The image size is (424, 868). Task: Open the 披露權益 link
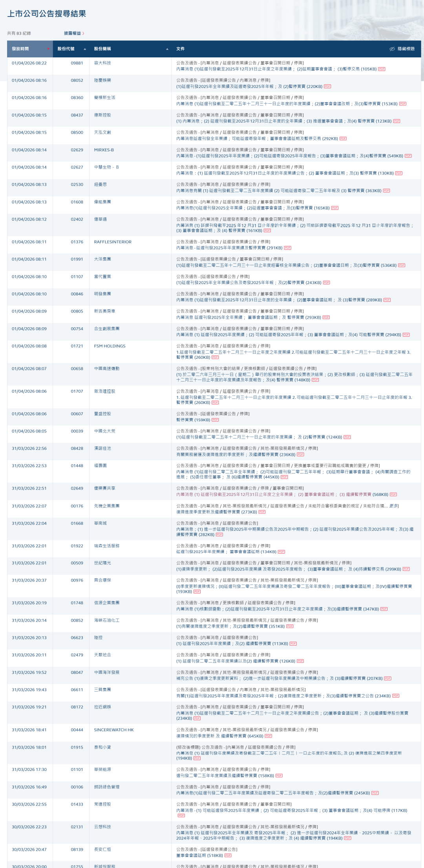[x=74, y=33]
